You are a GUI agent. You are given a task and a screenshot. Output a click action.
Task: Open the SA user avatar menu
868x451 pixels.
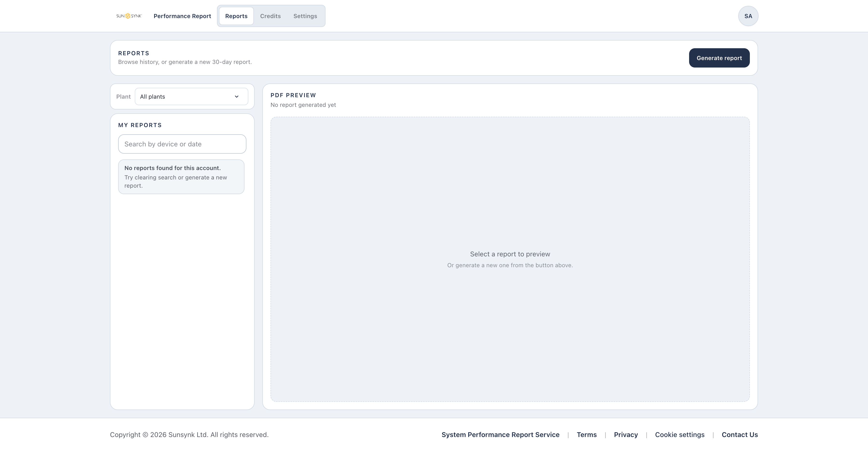click(x=748, y=16)
